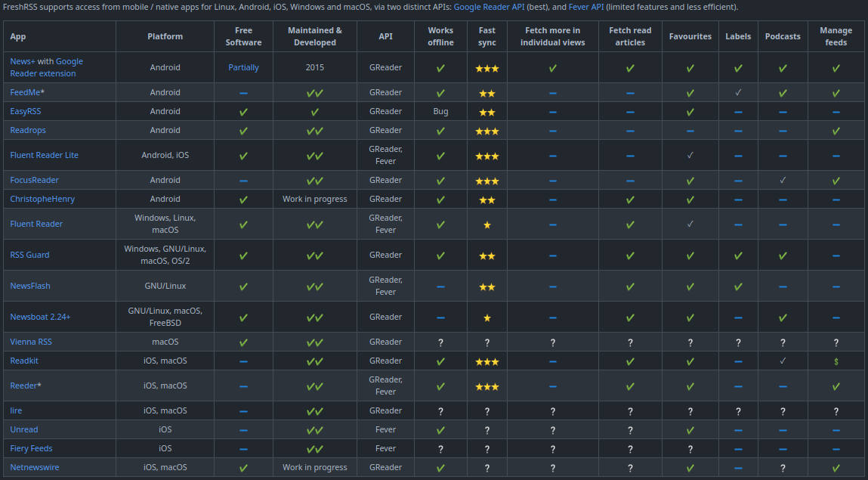This screenshot has width=868, height=480.
Task: Open the Netnewswire link
Action: coord(34,466)
